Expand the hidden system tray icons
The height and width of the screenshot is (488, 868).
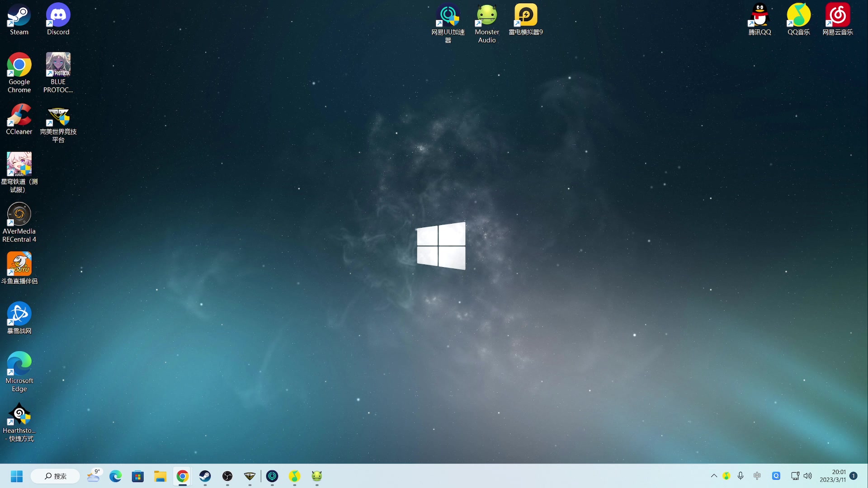[x=714, y=476]
